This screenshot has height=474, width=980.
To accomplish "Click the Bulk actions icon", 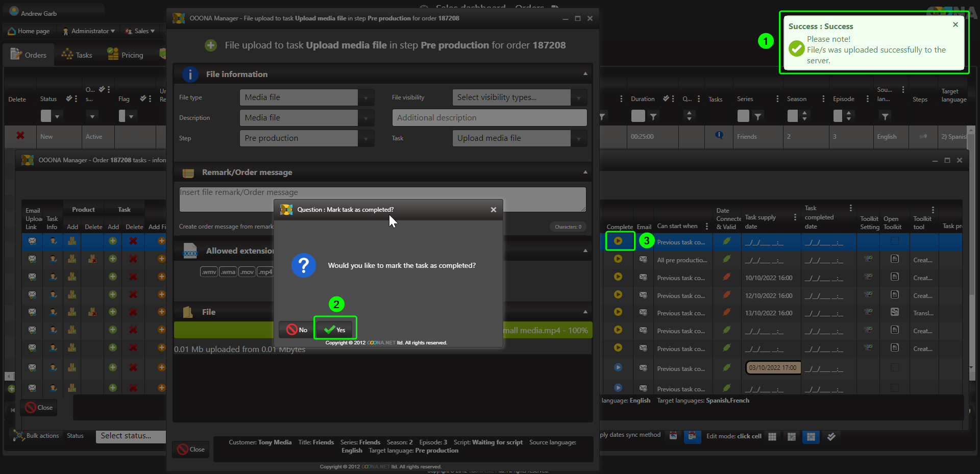I will pos(19,436).
